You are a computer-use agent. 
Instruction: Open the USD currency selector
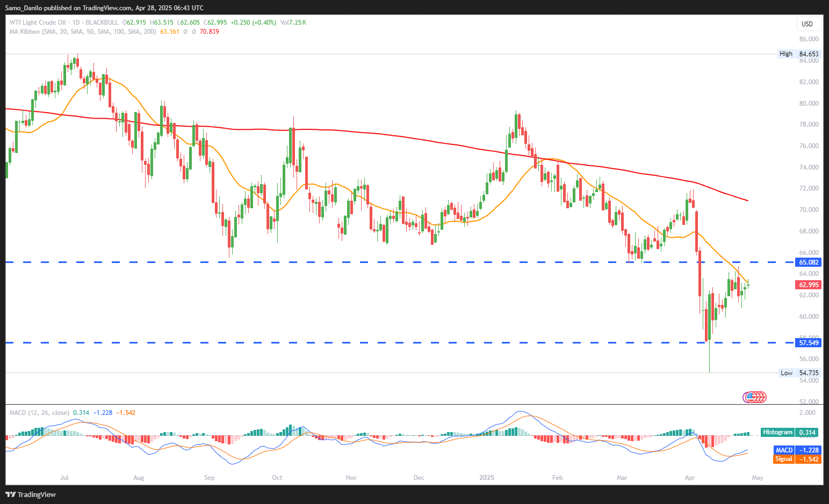[807, 24]
